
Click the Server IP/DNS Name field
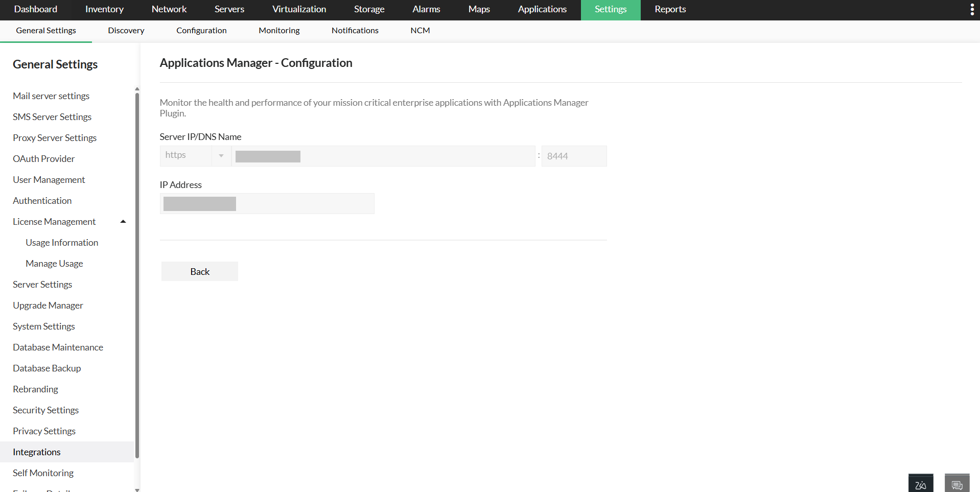click(383, 156)
